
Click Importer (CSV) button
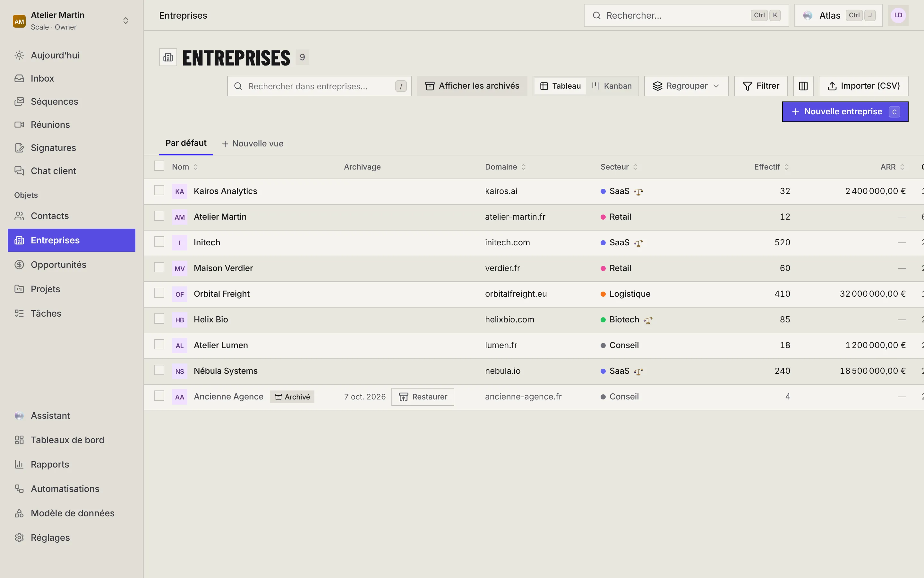point(863,86)
